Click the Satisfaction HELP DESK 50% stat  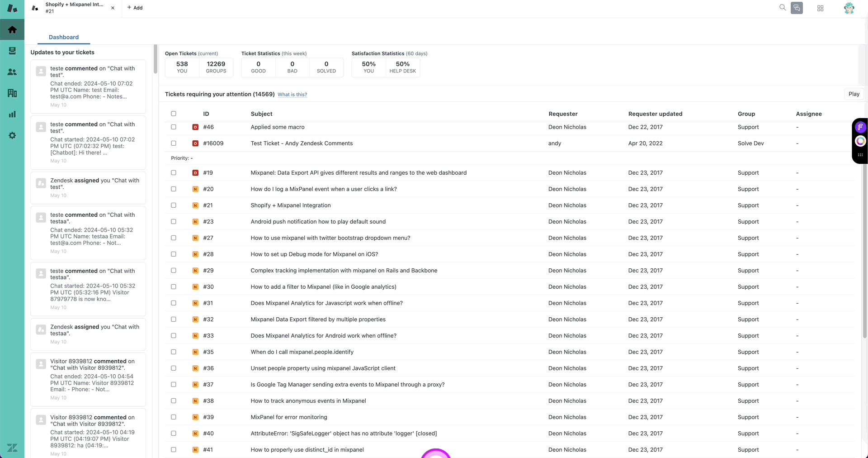tap(403, 67)
